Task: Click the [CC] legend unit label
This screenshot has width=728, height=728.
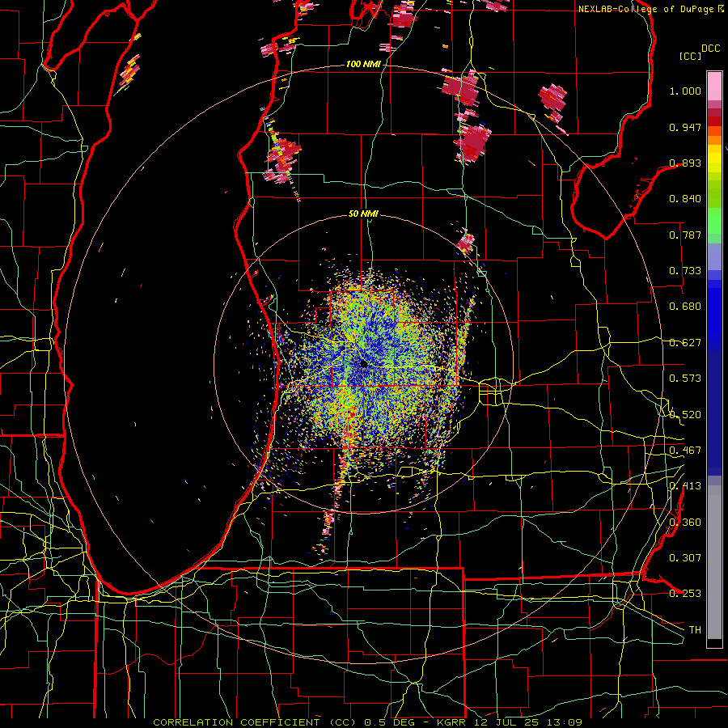Action: (x=690, y=56)
